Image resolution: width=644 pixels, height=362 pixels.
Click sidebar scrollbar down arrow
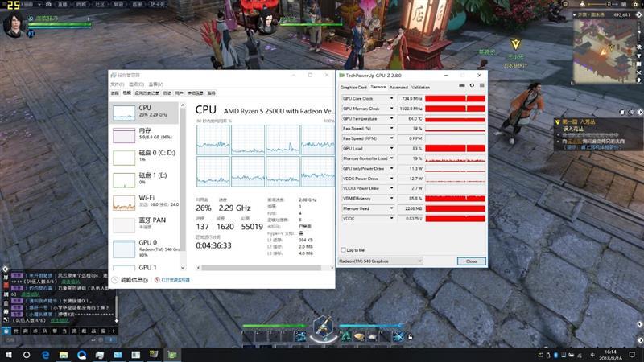coord(183,268)
